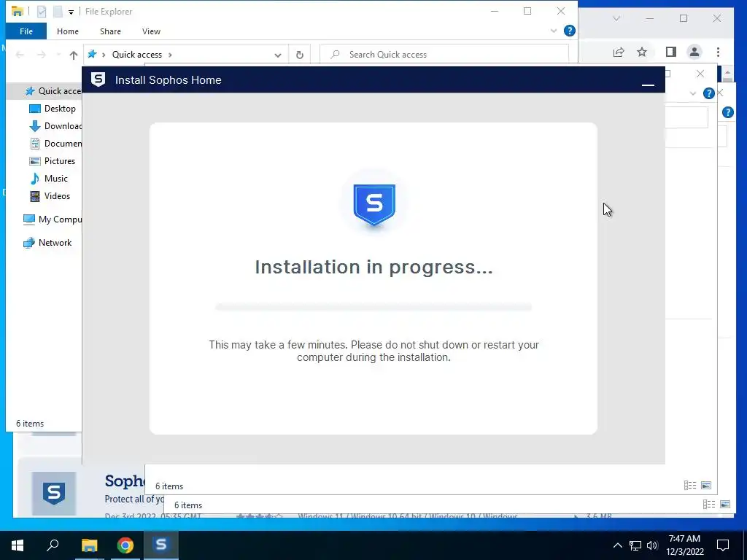Go up one folder level
Viewport: 747px width, 560px height.
coord(74,55)
